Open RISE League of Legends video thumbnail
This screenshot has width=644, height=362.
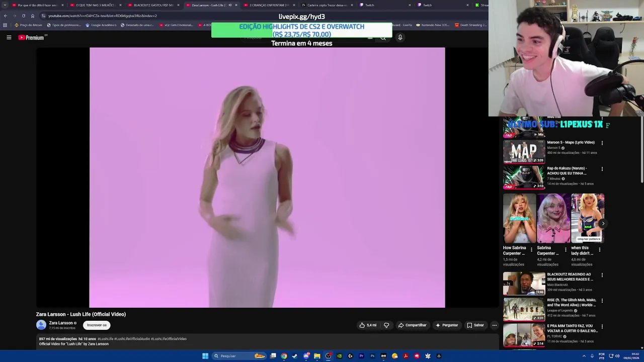[524, 309]
